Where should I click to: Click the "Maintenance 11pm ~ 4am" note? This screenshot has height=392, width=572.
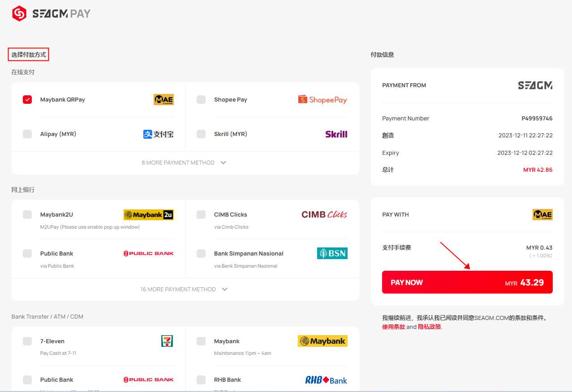click(243, 353)
